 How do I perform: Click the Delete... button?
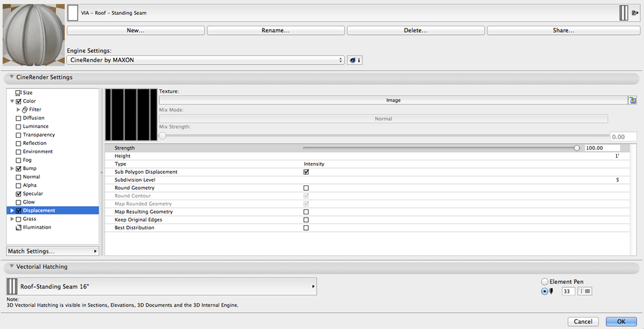click(x=416, y=30)
